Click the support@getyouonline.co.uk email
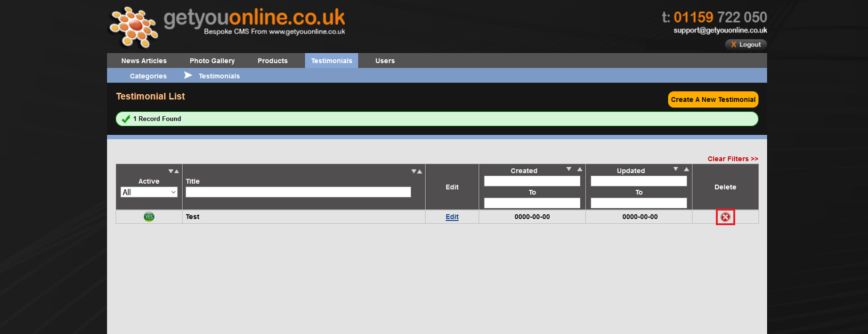 (x=720, y=30)
